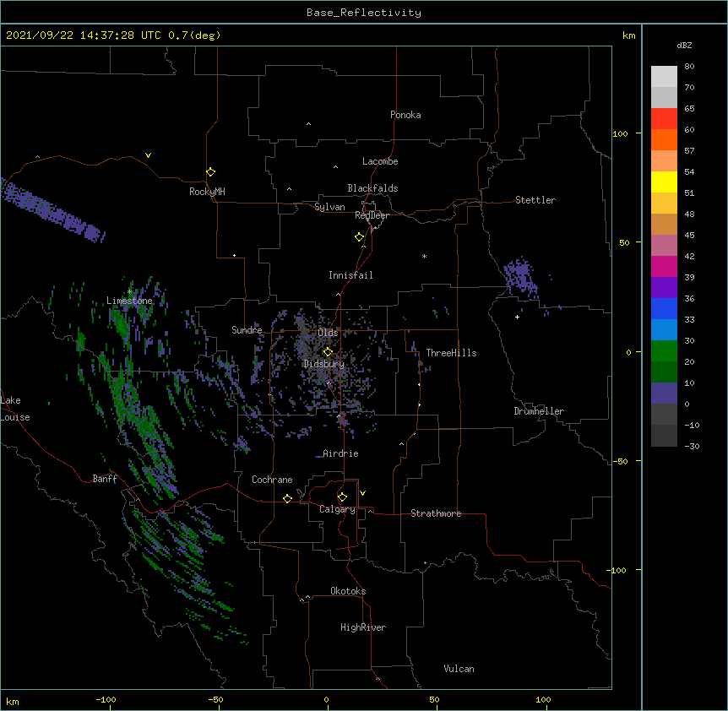This screenshot has height=711, width=728.
Task: Select the Okotoks label
Action: pos(348,591)
